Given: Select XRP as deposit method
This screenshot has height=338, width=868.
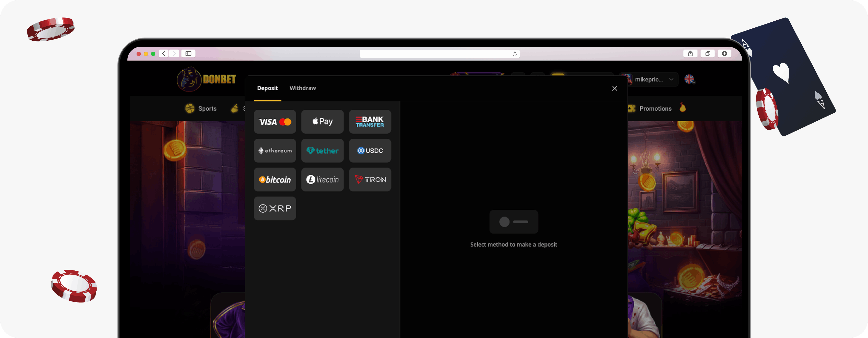Looking at the screenshot, I should tap(275, 208).
